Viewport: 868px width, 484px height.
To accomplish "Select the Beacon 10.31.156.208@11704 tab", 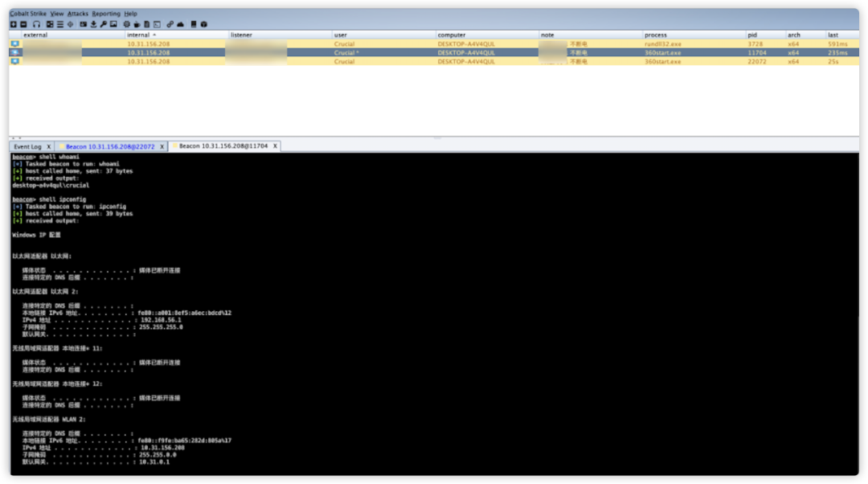I will (223, 146).
